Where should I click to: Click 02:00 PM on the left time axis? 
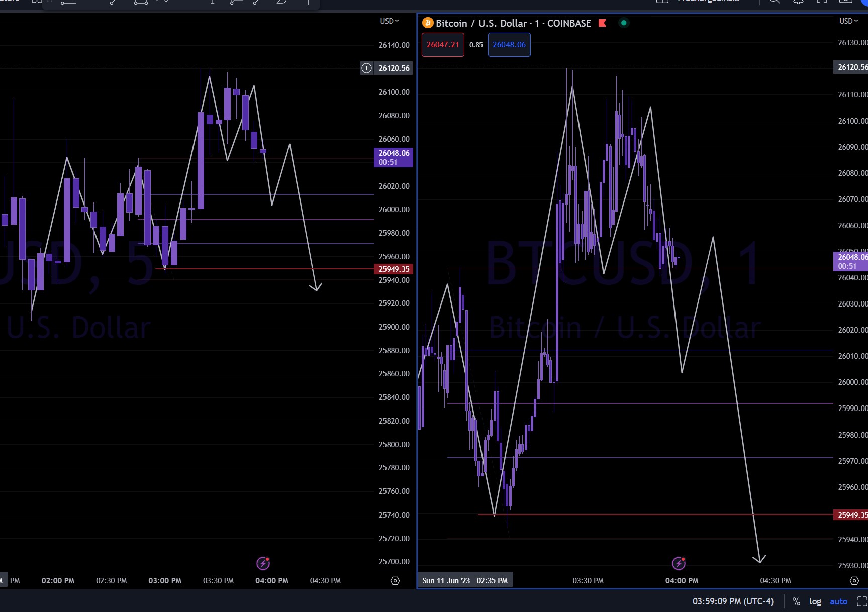[58, 581]
